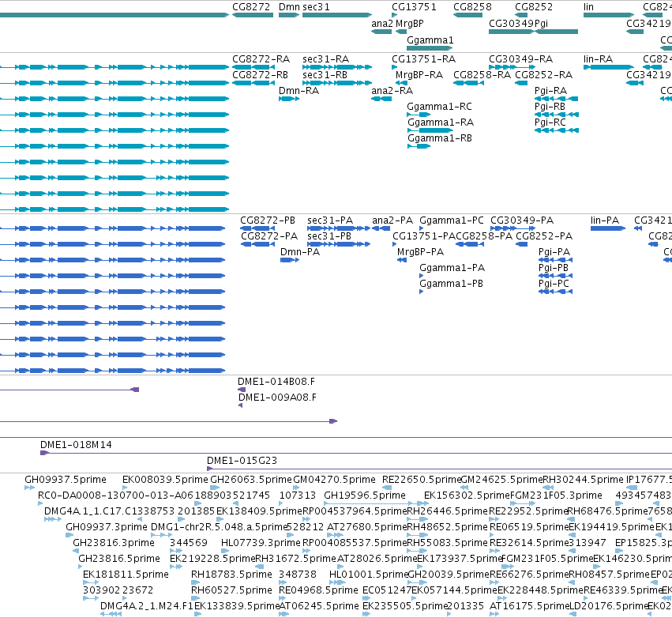Click transcript CG8258-RA
Image resolution: width=672 pixels, height=618 pixels.
click(482, 74)
